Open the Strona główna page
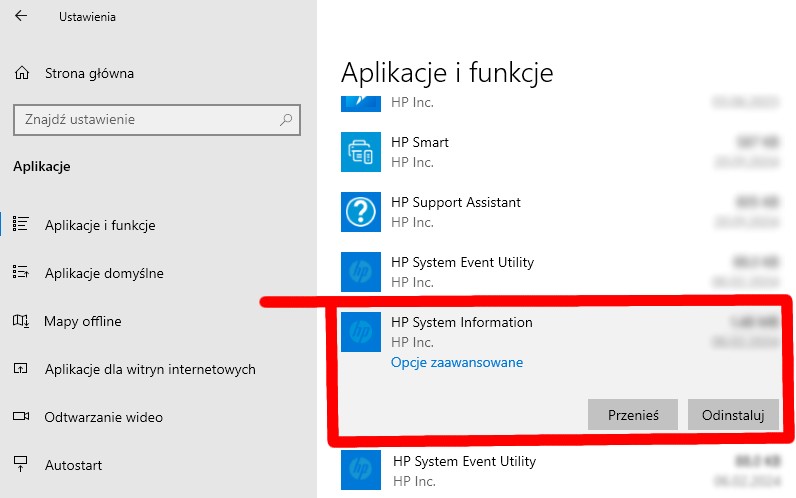 (x=89, y=74)
